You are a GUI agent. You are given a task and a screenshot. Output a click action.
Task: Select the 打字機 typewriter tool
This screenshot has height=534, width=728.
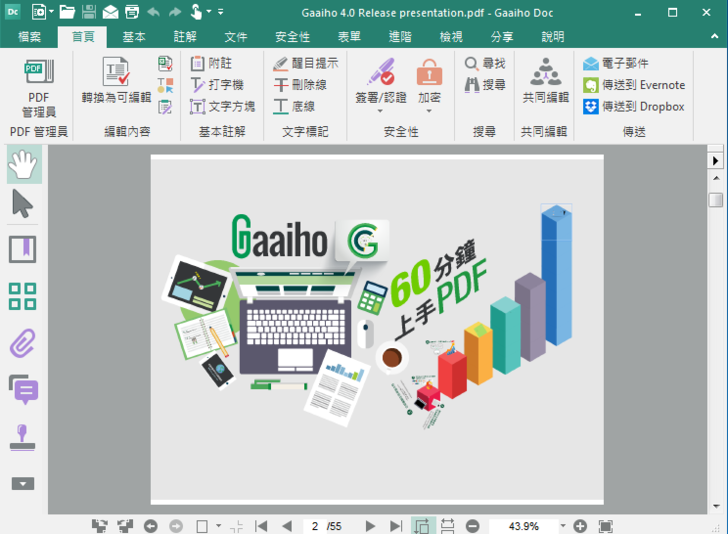(217, 85)
